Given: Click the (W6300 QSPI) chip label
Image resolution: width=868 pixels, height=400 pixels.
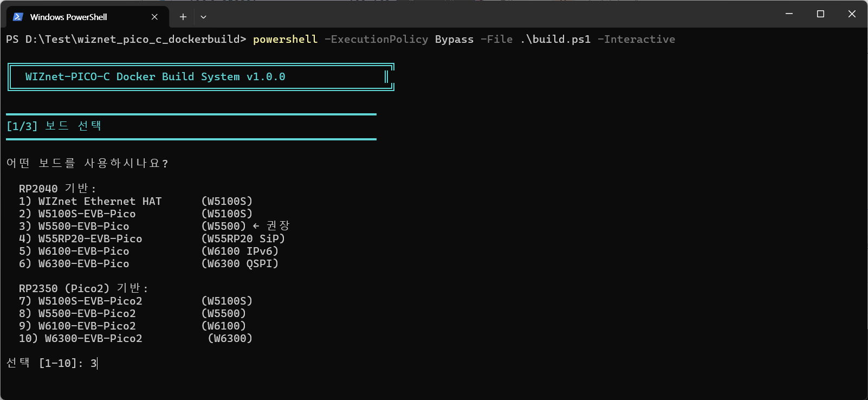Looking at the screenshot, I should [239, 264].
